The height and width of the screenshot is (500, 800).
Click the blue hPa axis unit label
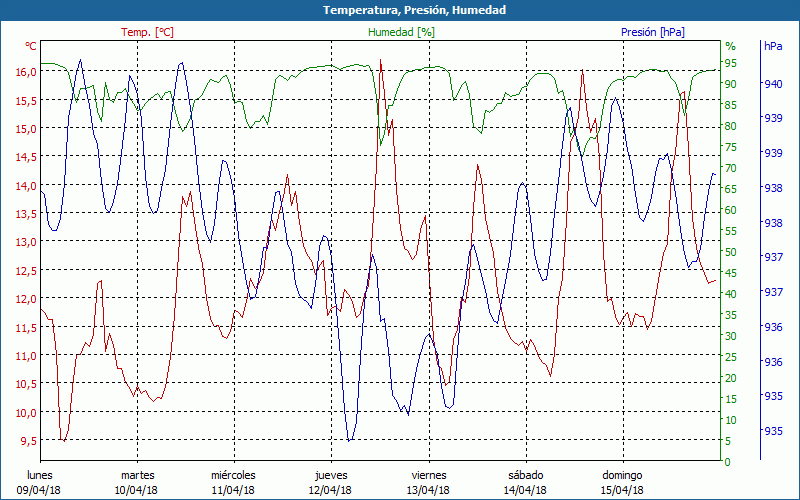773,46
